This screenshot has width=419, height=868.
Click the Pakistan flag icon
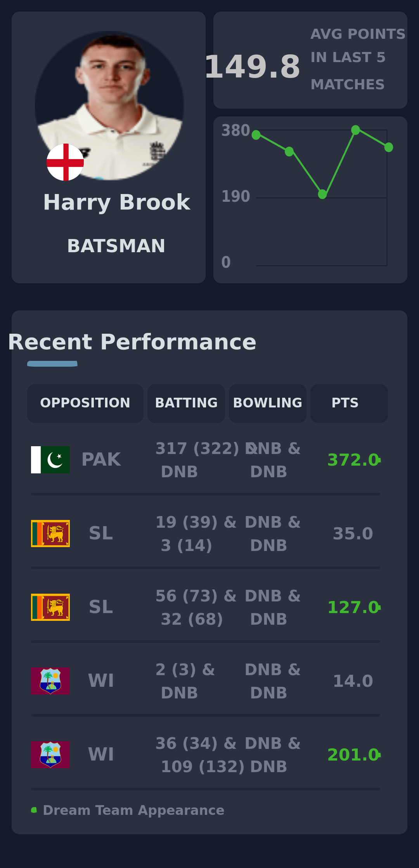coord(50,460)
